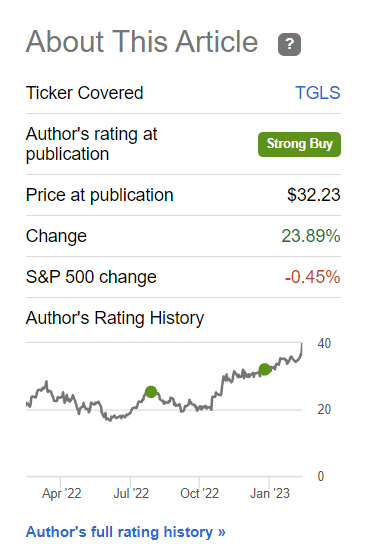Image resolution: width=370 pixels, height=560 pixels.
Task: Open the TGLS ticker link
Action: [x=318, y=93]
